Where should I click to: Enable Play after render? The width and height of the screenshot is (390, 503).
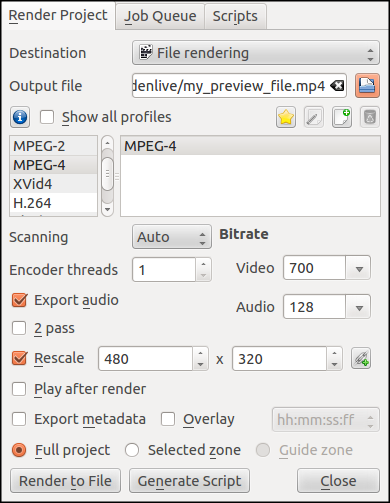[x=19, y=389]
